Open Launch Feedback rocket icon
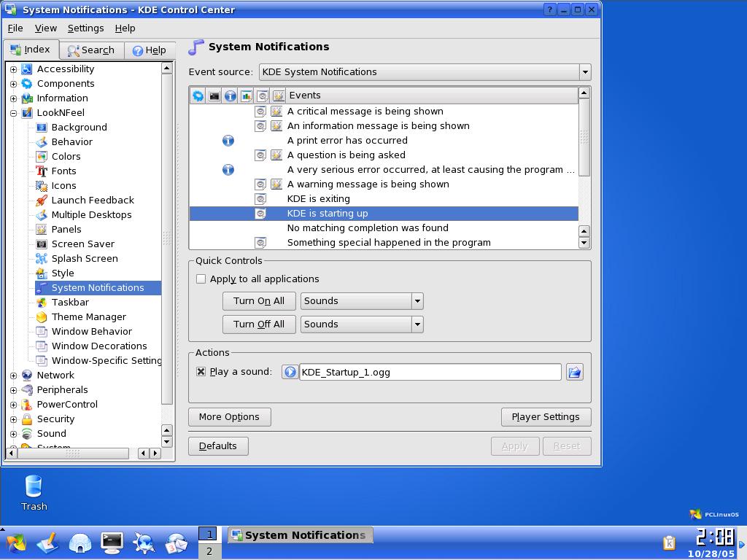Image resolution: width=747 pixels, height=560 pixels. coord(42,200)
